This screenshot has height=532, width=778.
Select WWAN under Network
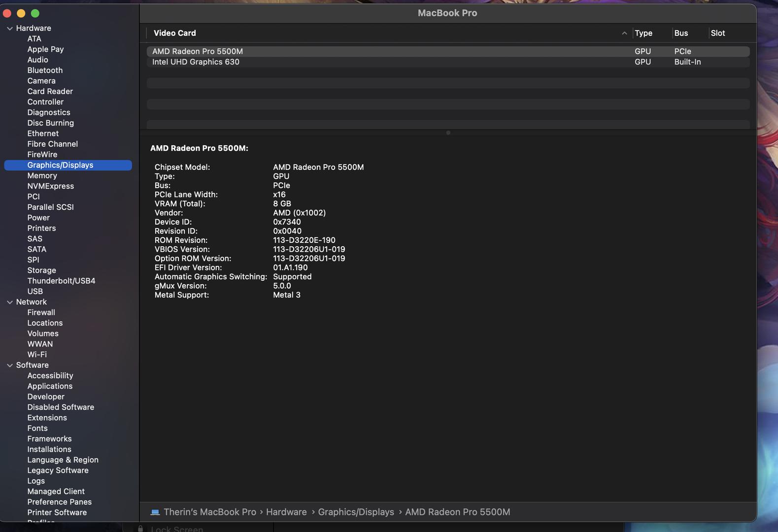pyautogui.click(x=40, y=344)
